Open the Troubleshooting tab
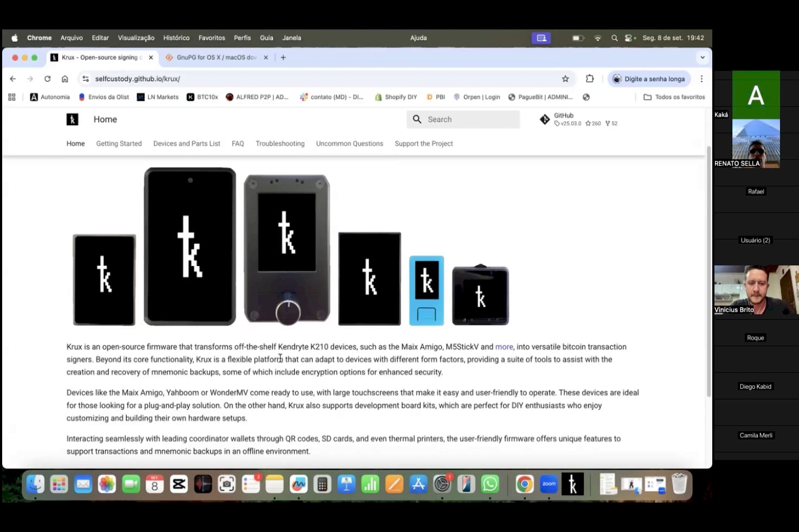This screenshot has height=532, width=799. click(x=280, y=144)
